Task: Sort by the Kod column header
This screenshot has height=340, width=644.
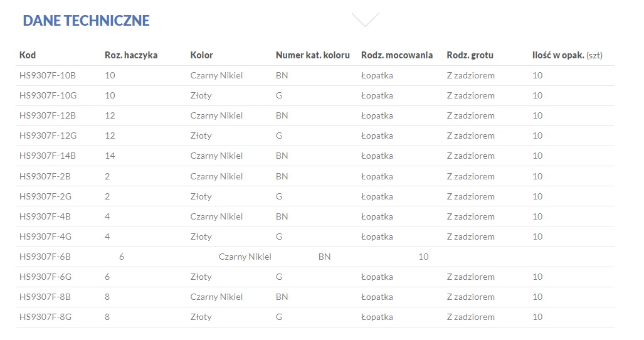Action: click(28, 55)
